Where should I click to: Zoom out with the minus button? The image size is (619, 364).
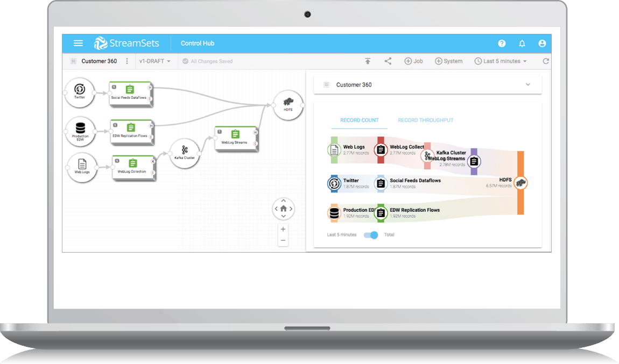click(283, 240)
